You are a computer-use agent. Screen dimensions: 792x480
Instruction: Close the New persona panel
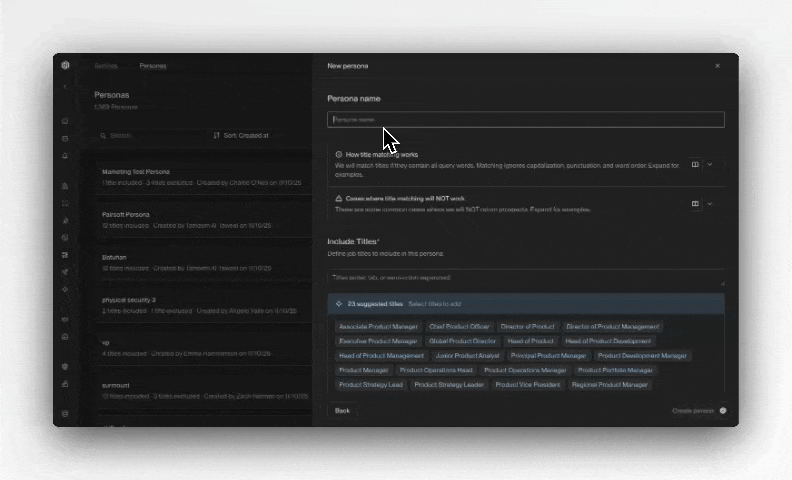pos(717,66)
